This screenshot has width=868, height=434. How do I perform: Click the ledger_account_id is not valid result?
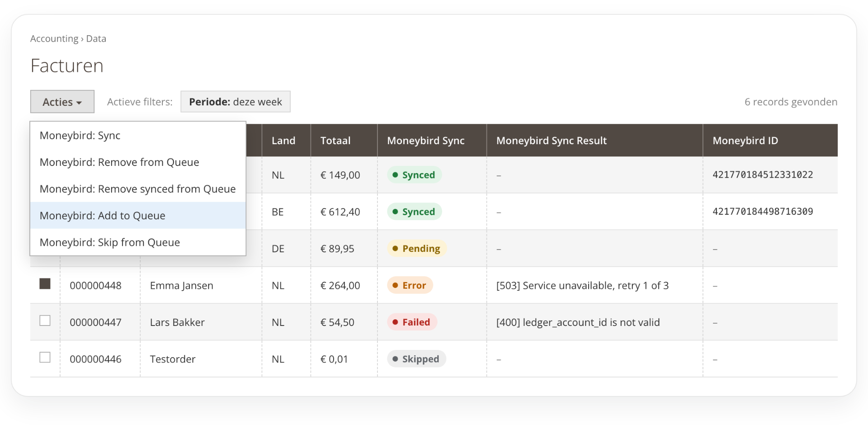[x=578, y=322]
